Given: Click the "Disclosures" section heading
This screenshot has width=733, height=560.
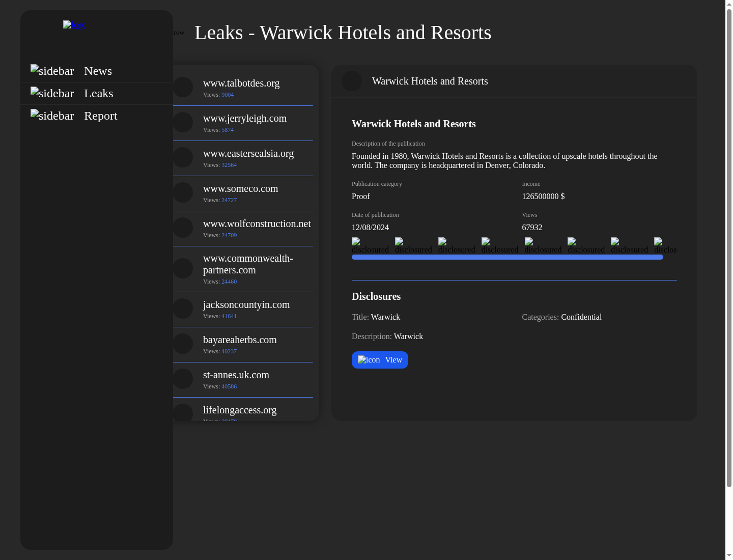Looking at the screenshot, I should tap(376, 297).
